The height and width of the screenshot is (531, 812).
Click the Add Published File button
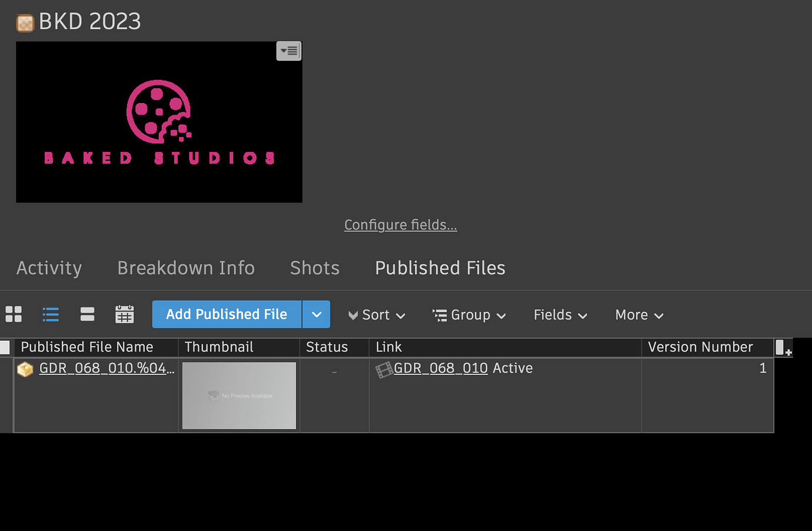(x=227, y=314)
